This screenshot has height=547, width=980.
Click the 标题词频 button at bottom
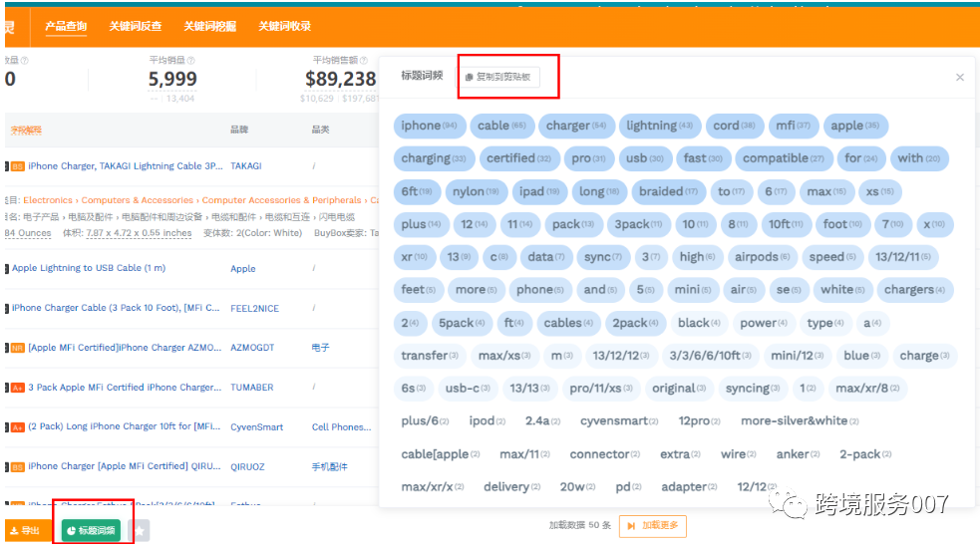(x=92, y=530)
